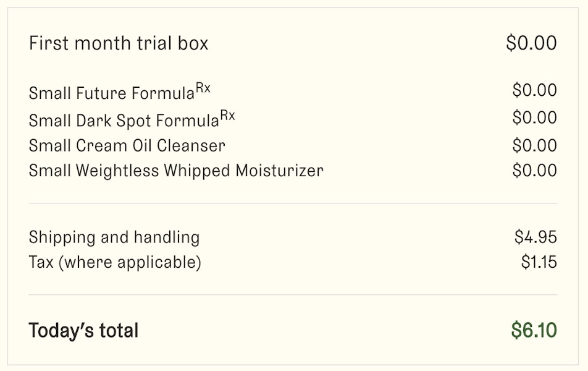This screenshot has width=588, height=371.
Task: Select Small Future Formula item
Action: click(x=120, y=92)
